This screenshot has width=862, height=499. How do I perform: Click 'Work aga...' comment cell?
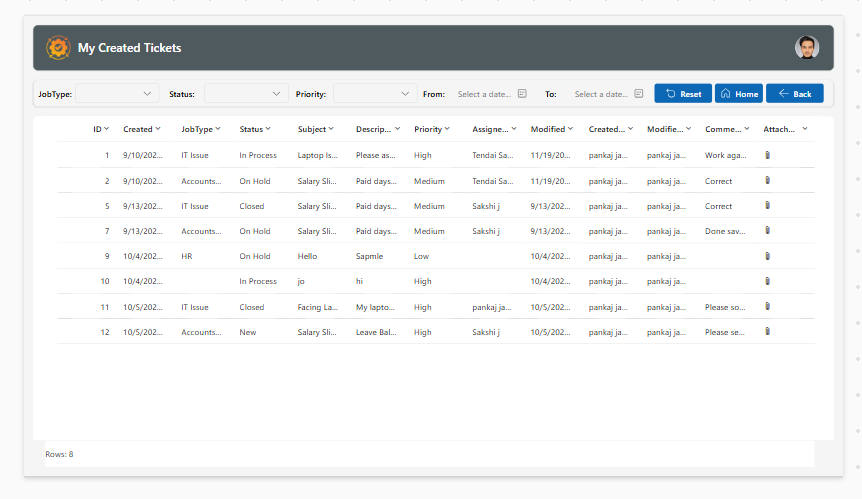coord(726,156)
